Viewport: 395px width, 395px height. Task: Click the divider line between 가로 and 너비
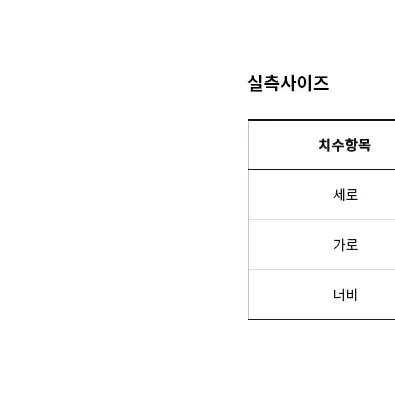click(322, 269)
